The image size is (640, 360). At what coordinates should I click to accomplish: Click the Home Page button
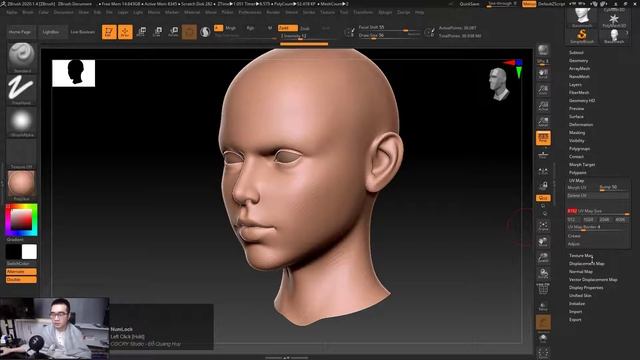[20, 32]
